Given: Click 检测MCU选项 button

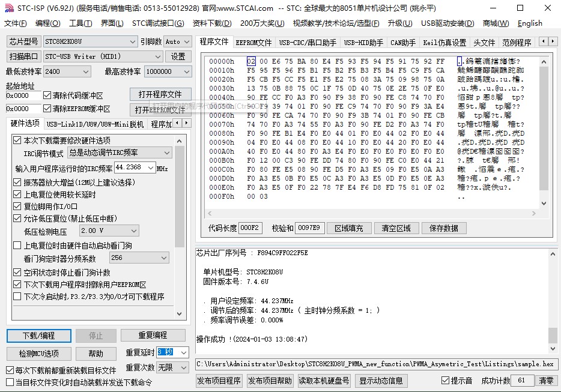Looking at the screenshot, I should click(x=39, y=354).
